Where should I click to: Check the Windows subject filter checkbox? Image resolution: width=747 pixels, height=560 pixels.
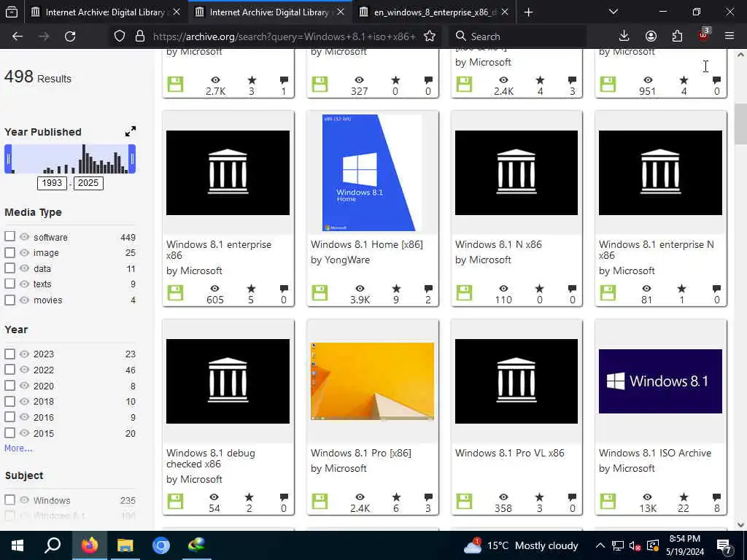9,500
